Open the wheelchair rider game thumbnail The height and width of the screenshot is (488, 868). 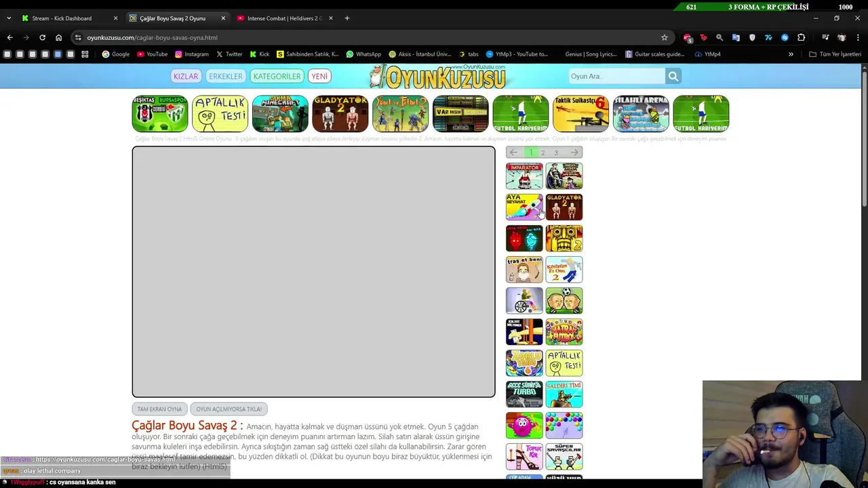(524, 301)
